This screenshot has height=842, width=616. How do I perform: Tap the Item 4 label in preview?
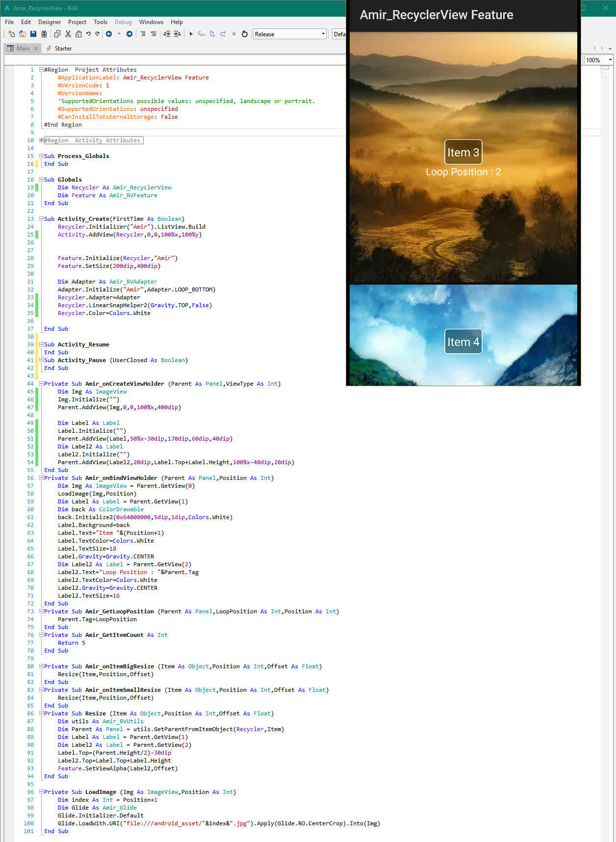click(463, 342)
